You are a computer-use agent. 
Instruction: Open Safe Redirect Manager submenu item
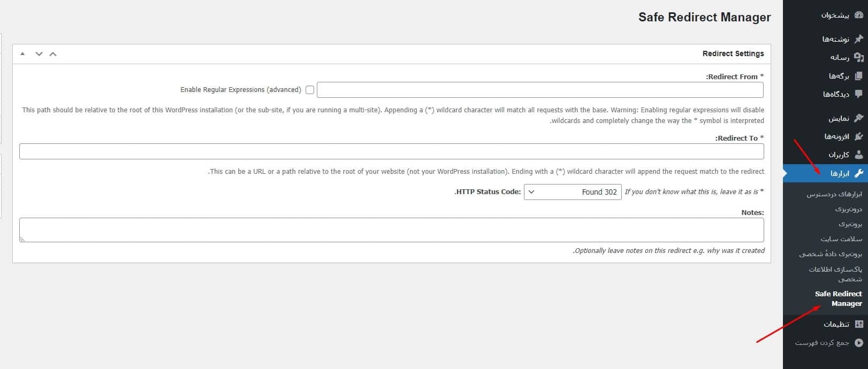tap(839, 298)
